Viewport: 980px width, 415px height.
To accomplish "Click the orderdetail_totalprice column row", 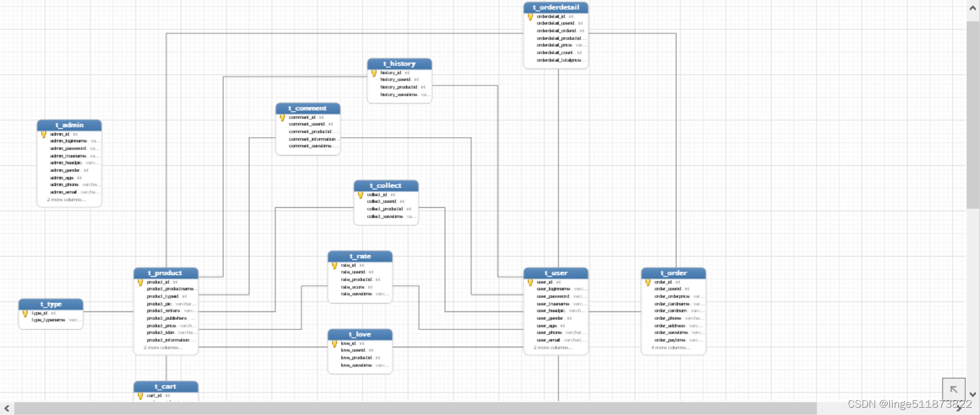I will 556,60.
